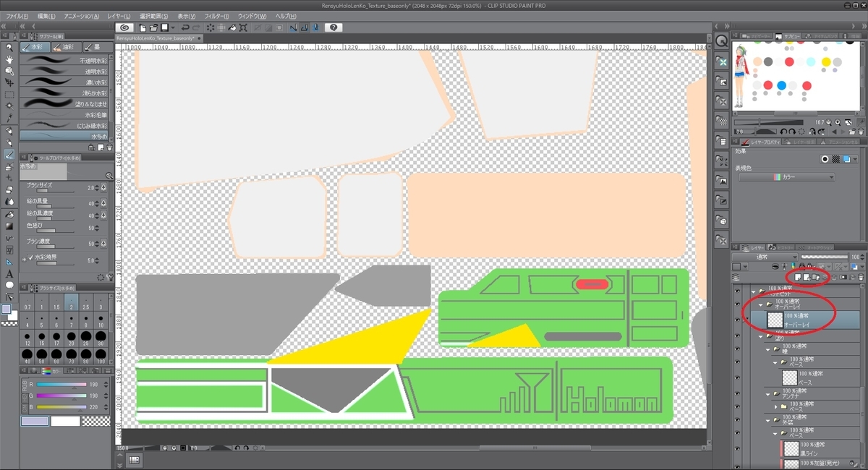Open the 編集(E) menu
The height and width of the screenshot is (470, 868).
point(46,16)
